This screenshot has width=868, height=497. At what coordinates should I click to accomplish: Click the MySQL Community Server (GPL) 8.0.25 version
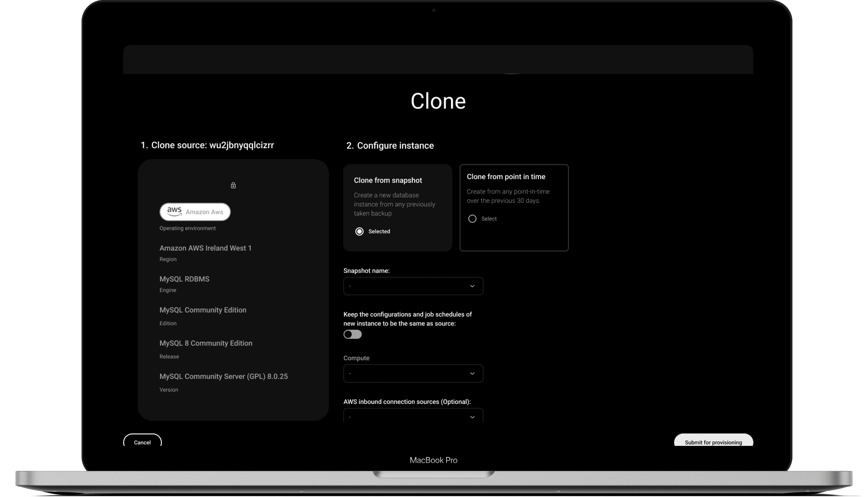tap(223, 376)
